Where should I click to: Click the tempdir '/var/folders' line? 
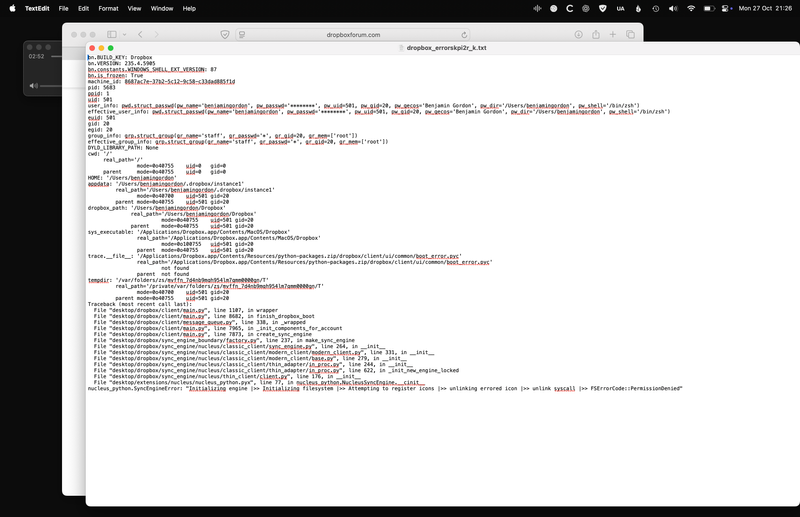(x=178, y=280)
